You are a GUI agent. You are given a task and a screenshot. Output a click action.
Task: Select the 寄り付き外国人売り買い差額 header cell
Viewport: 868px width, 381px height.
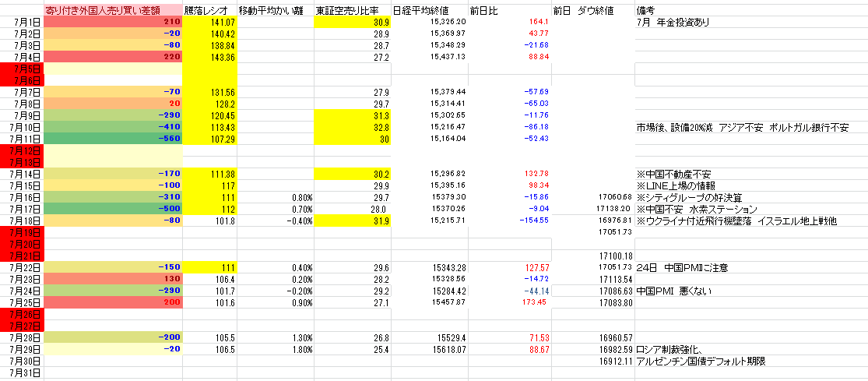(x=113, y=11)
